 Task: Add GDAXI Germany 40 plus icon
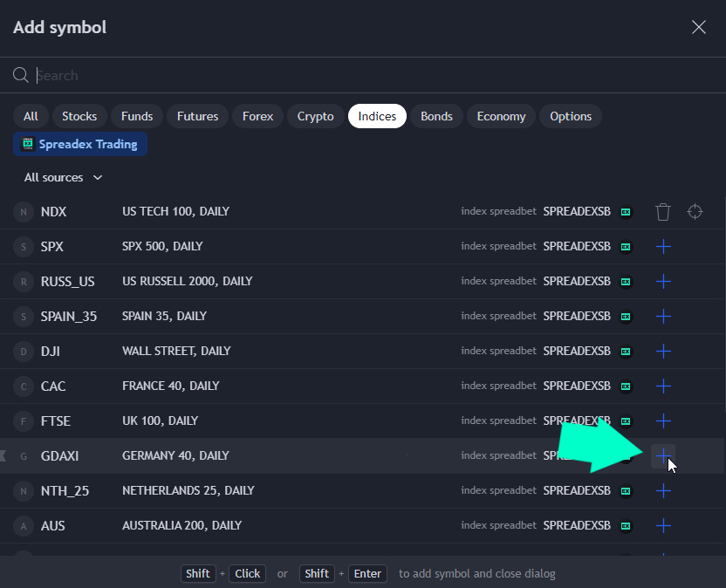point(663,455)
